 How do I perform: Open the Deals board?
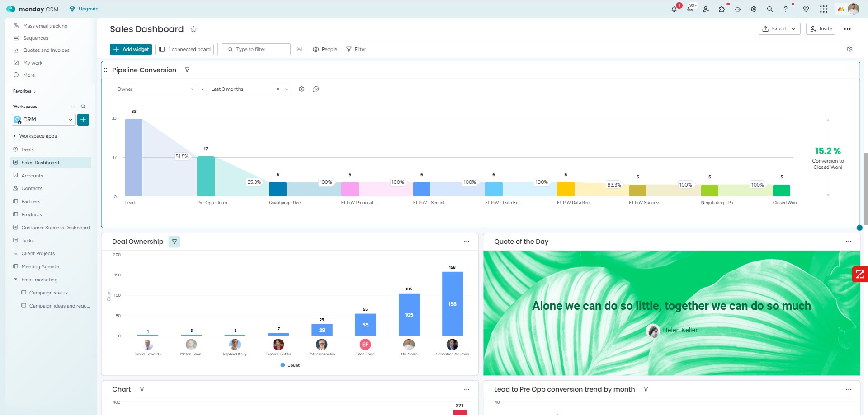coord(28,149)
